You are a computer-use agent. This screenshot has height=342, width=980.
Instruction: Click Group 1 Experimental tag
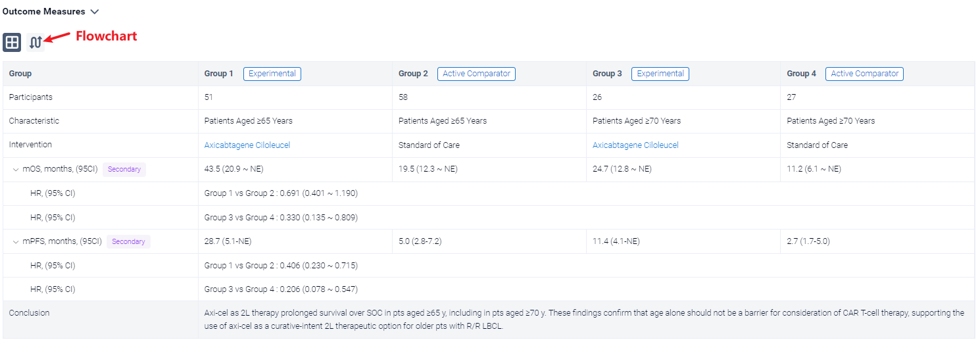[x=272, y=74]
